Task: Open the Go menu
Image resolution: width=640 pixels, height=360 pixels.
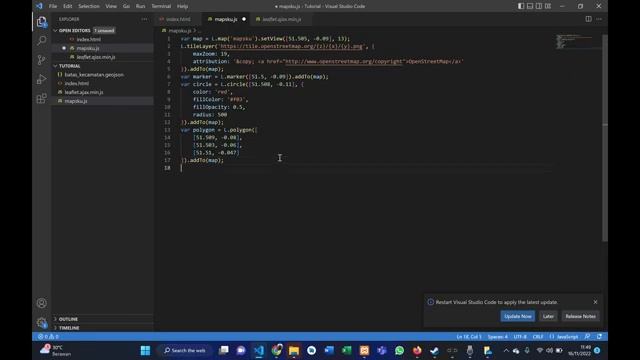Action: pos(126,6)
